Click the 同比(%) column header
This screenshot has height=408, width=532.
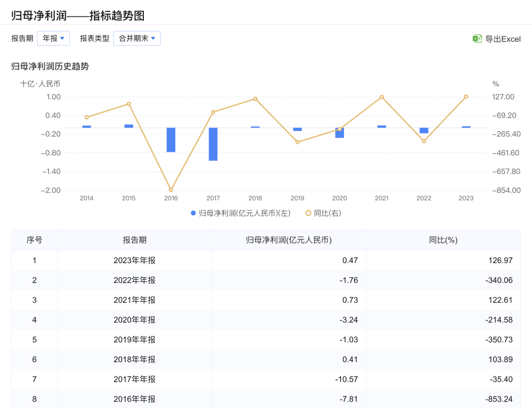(x=443, y=240)
